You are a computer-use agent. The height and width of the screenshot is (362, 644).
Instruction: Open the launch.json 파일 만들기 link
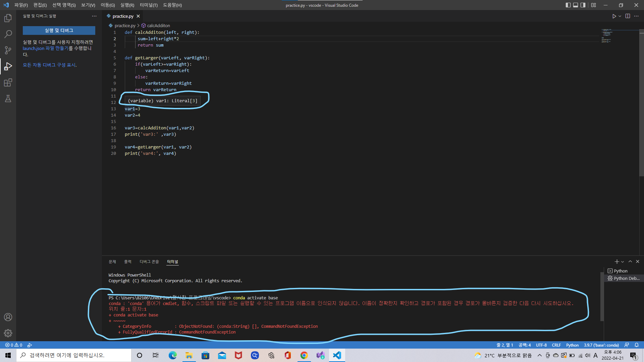(46, 48)
